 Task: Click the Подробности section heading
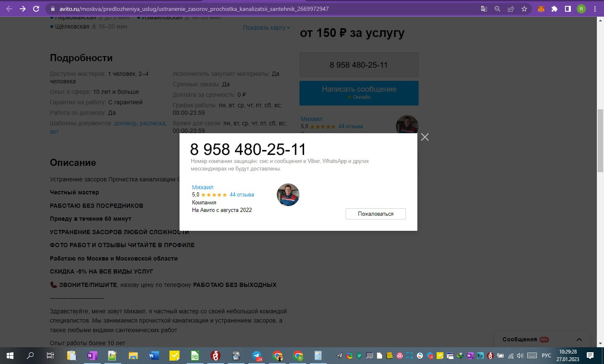(81, 58)
